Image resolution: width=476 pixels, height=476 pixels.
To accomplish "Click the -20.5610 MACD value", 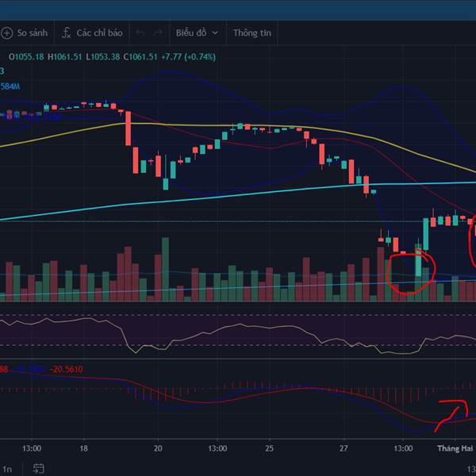I will click(66, 370).
